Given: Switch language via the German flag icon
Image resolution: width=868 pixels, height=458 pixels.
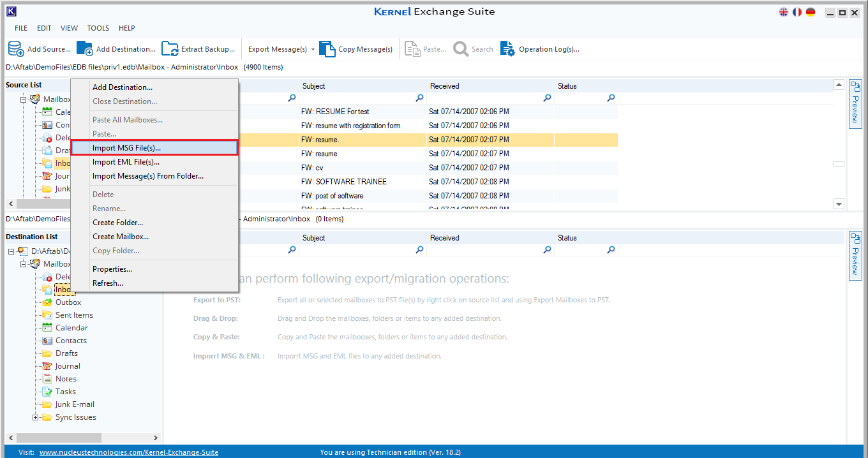Looking at the screenshot, I should pyautogui.click(x=811, y=12).
